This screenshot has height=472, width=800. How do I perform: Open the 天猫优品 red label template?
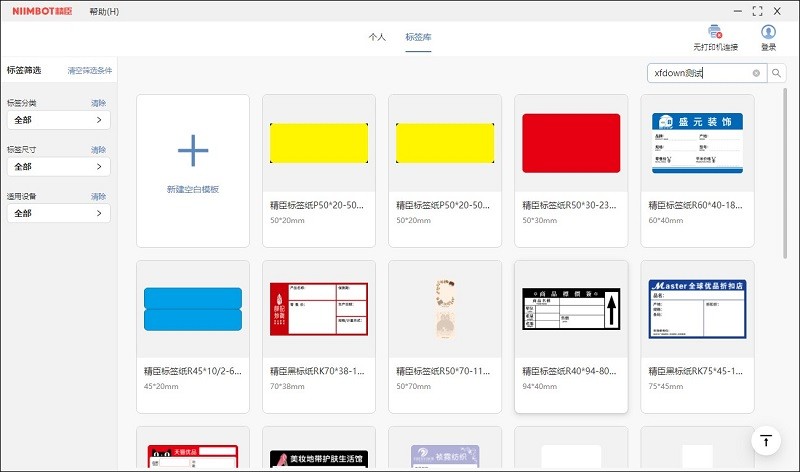(x=193, y=449)
